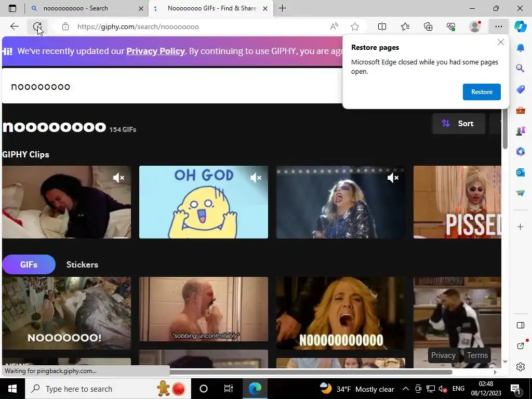Open Settings and more ellipsis menu
Screen dimensions: 532x399
pos(498,26)
